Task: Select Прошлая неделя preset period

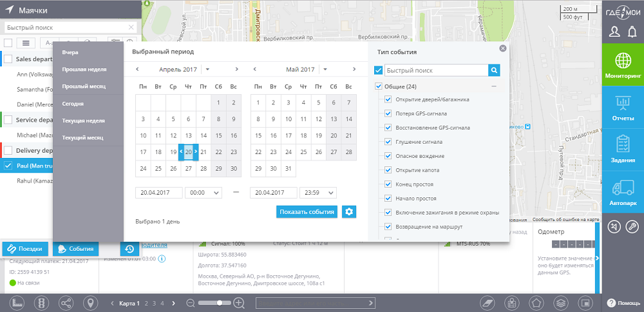Action: coord(84,69)
